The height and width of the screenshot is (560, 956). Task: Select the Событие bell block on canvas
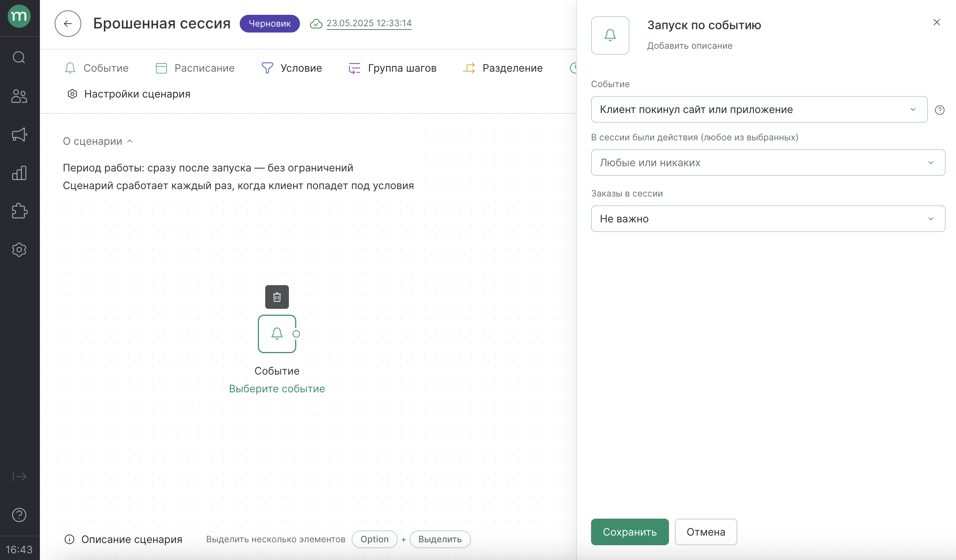(277, 334)
